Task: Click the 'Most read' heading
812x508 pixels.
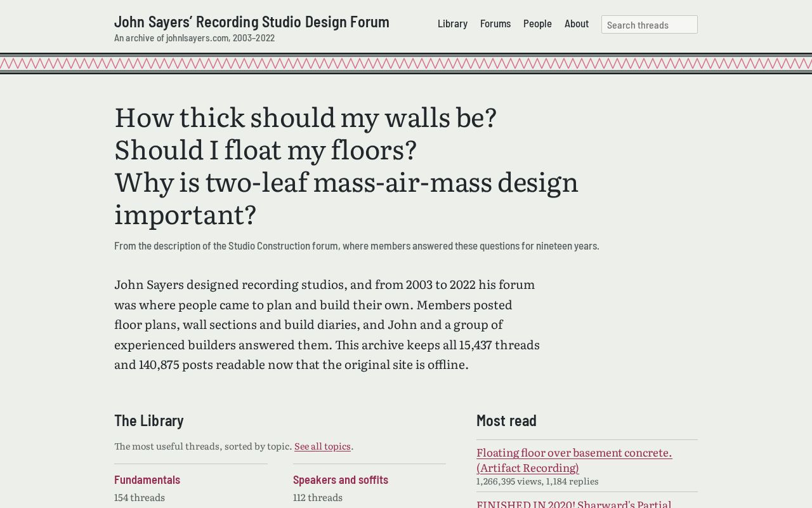Action: coord(506,420)
